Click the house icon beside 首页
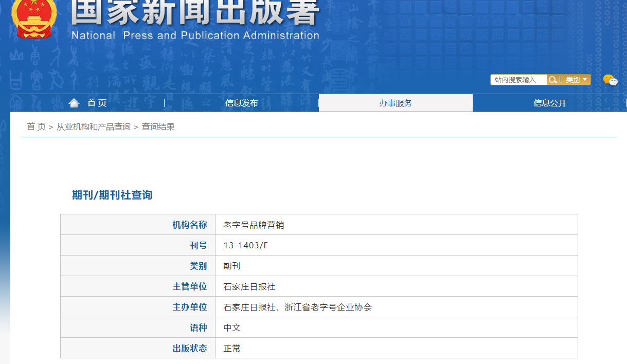 (x=74, y=103)
